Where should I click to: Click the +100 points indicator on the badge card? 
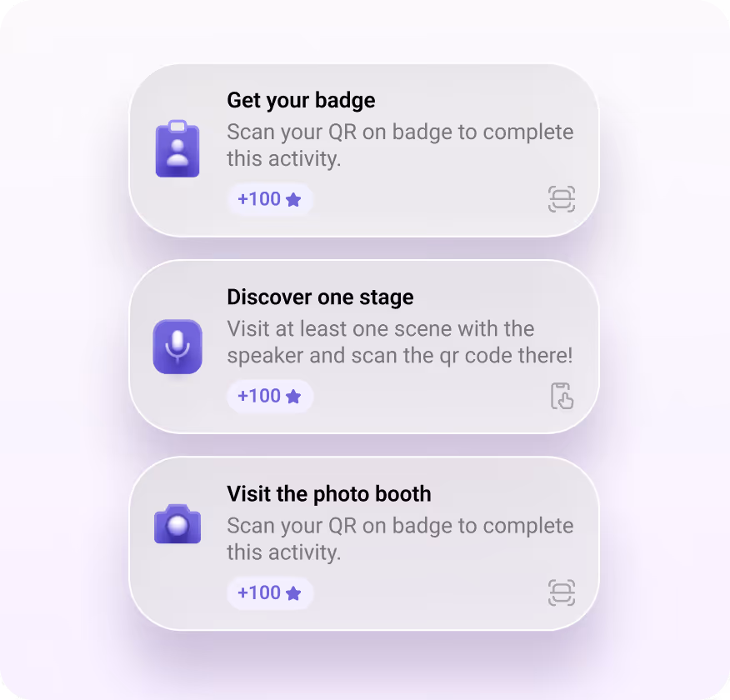tap(270, 198)
